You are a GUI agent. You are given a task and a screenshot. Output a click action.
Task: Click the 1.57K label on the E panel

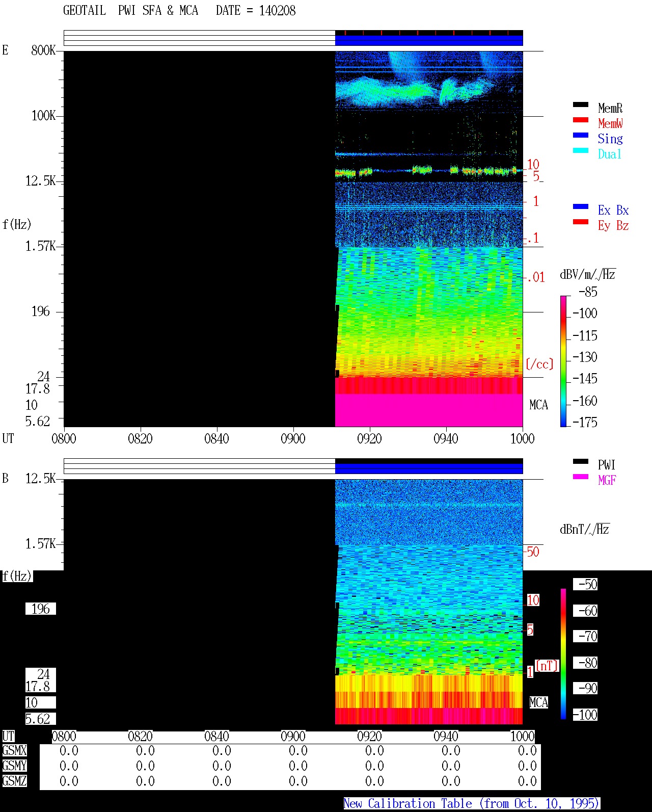(x=41, y=246)
